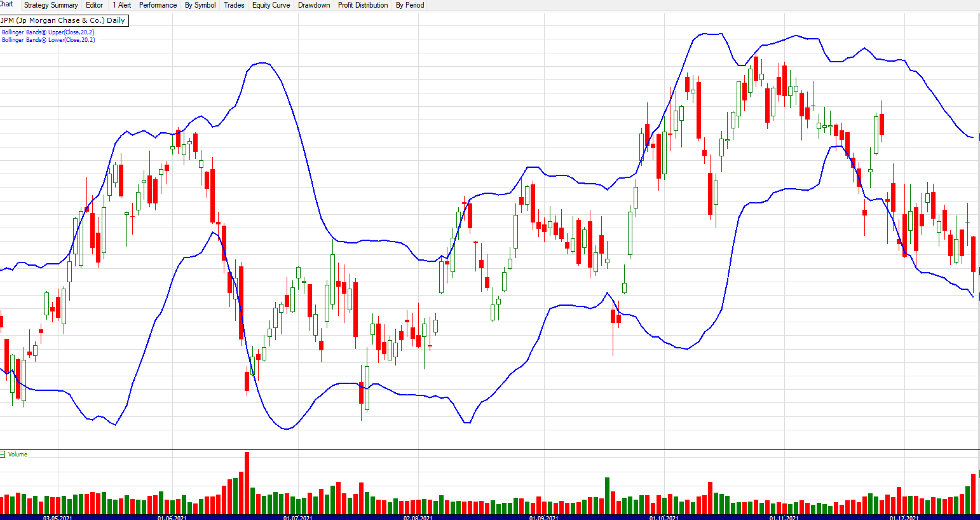Select Bollinger Bands Lower(Close,20,2) label
This screenshot has height=520, width=980.
(x=48, y=40)
